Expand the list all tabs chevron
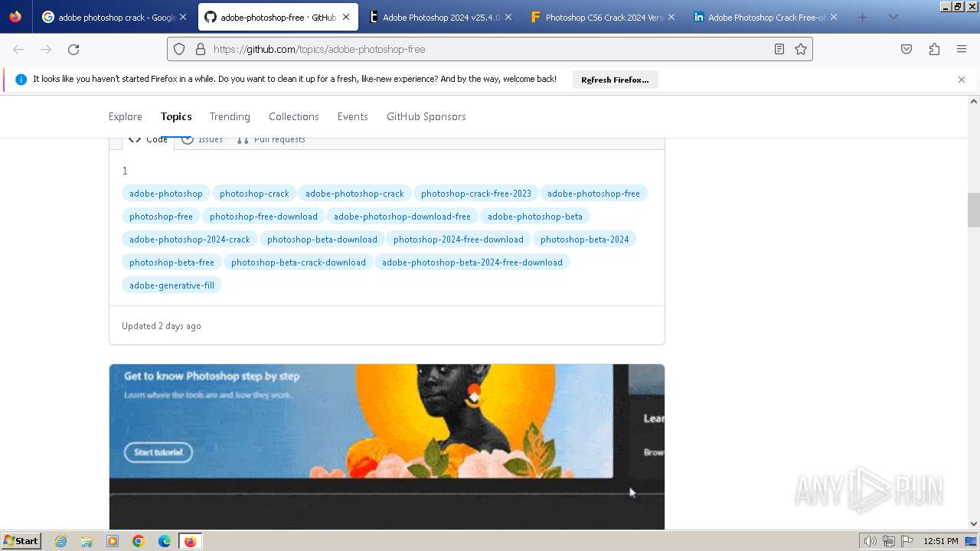 893,17
